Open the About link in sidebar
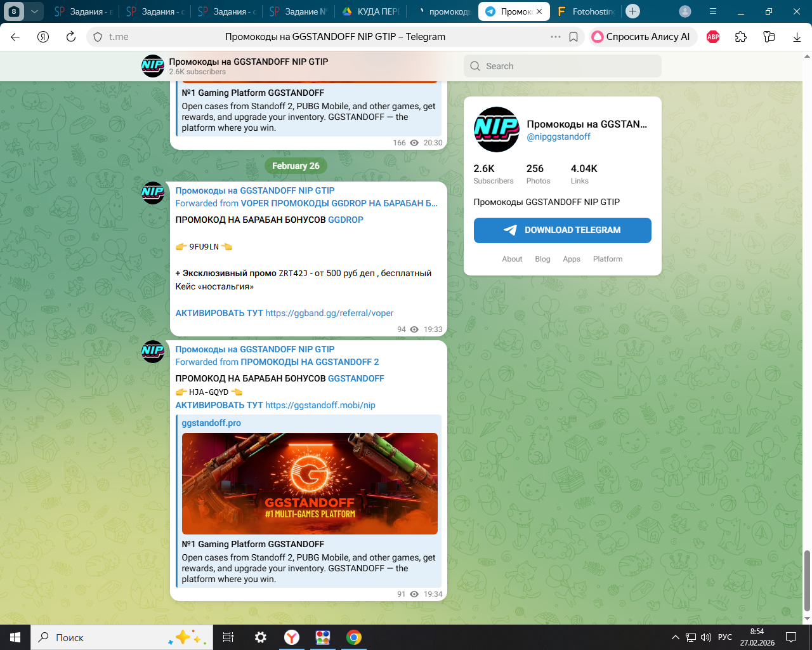 point(512,259)
